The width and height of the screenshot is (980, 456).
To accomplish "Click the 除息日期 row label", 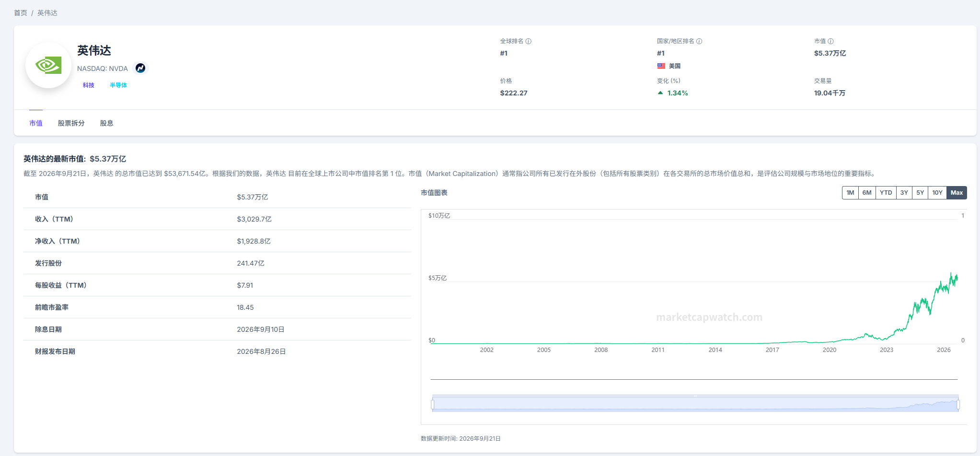I will (48, 329).
